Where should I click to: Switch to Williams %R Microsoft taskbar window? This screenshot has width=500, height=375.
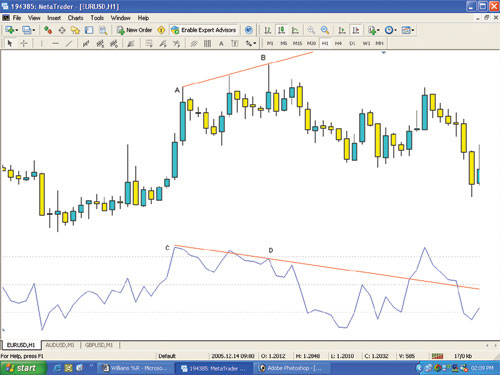tap(135, 368)
